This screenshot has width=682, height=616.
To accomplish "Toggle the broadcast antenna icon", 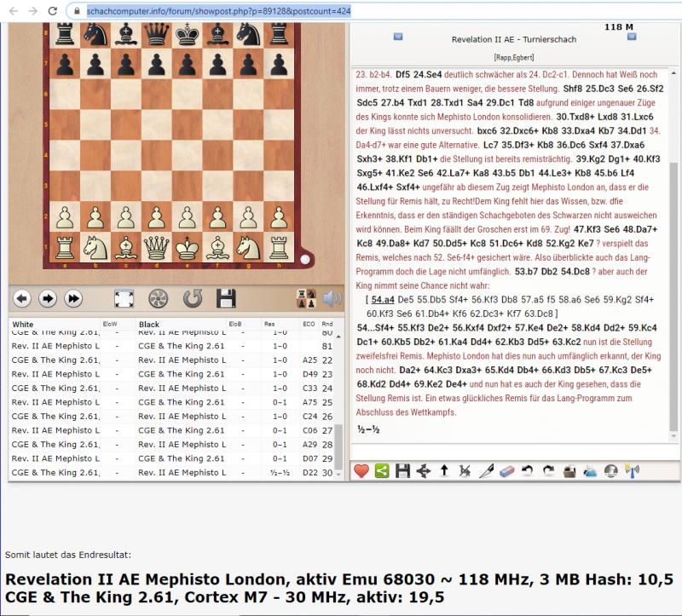I will coord(632,469).
